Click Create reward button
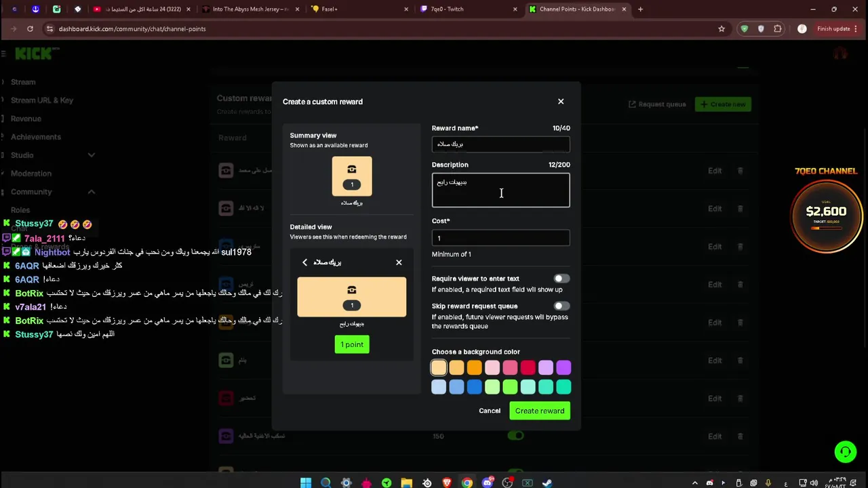 click(540, 411)
